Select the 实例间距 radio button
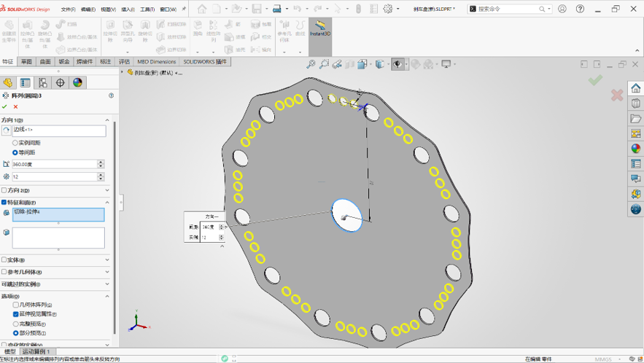 click(x=15, y=143)
